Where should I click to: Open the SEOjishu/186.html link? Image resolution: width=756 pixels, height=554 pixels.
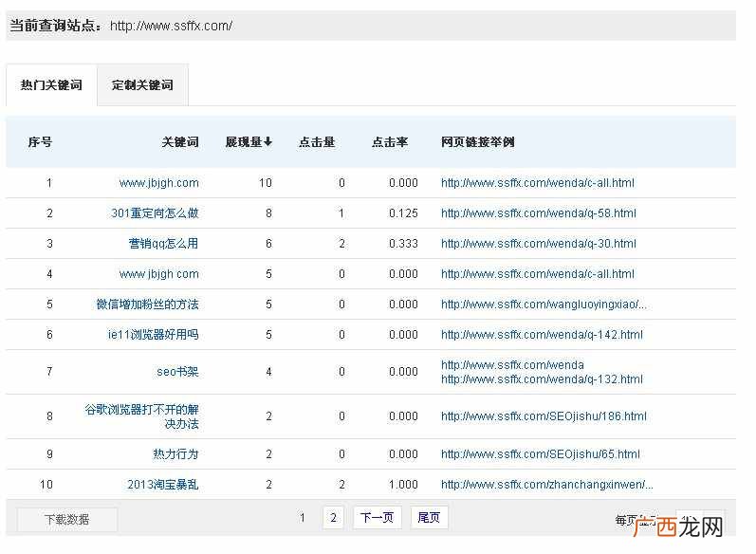click(x=544, y=416)
